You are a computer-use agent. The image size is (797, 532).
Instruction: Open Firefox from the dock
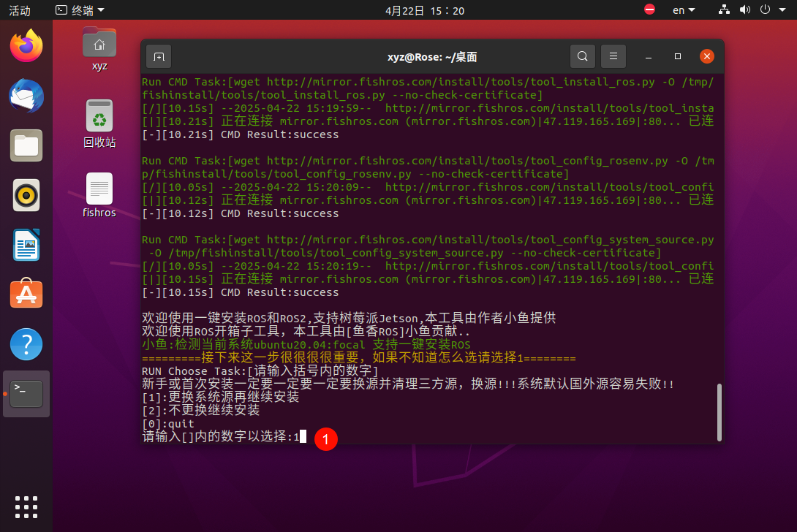point(26,46)
